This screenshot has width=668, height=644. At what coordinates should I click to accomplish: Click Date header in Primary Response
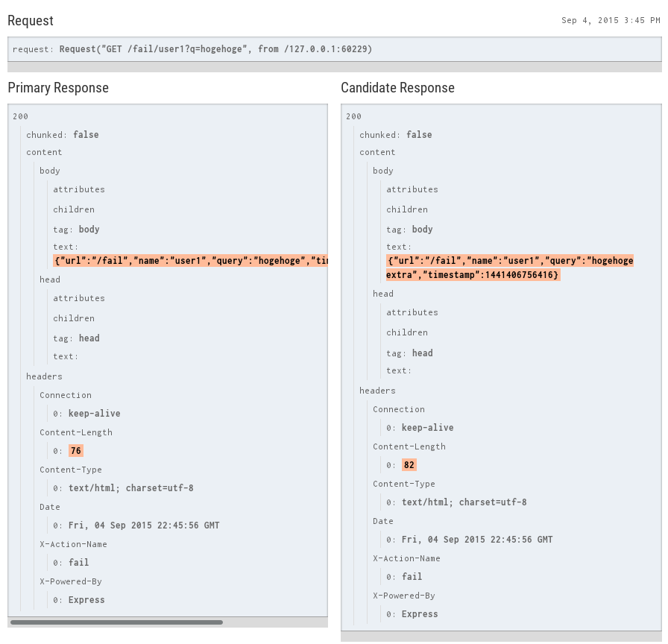click(x=50, y=507)
